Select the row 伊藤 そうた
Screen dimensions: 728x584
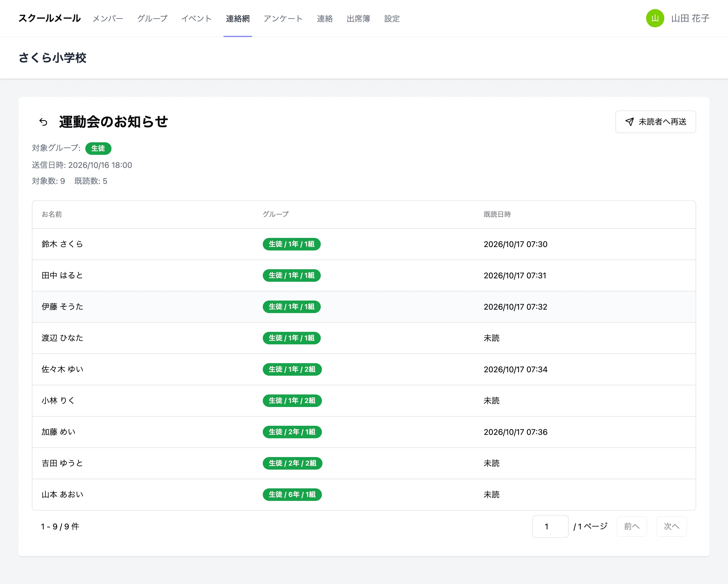tap(364, 307)
